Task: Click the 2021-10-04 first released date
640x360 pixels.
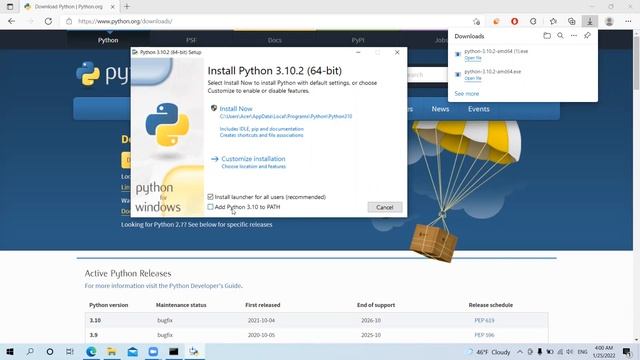Action: 261,320
